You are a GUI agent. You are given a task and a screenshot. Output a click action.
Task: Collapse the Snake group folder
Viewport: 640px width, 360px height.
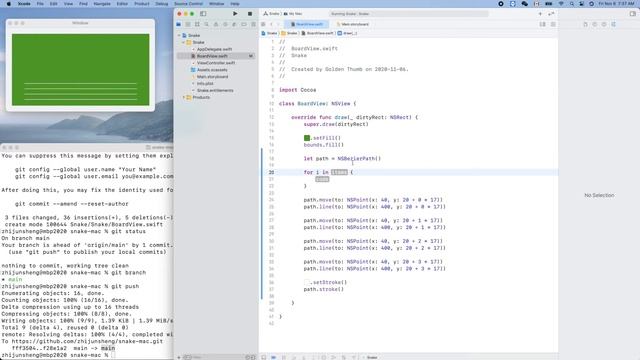pyautogui.click(x=184, y=42)
